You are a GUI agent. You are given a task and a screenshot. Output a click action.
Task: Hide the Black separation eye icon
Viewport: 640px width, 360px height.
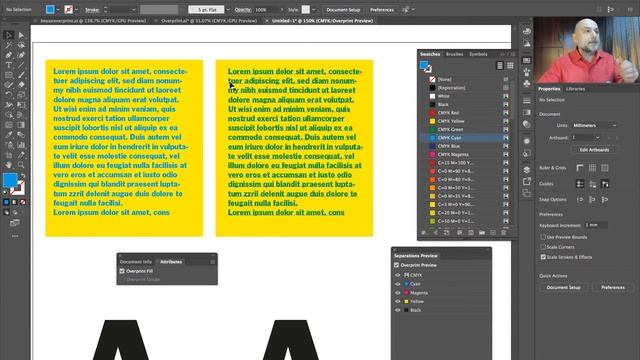[x=398, y=310]
